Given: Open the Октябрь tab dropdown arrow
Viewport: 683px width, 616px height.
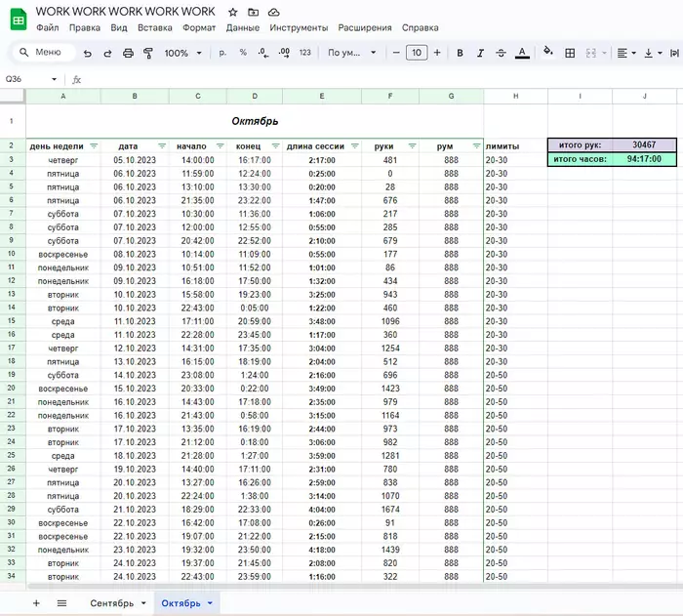Looking at the screenshot, I should 210,603.
